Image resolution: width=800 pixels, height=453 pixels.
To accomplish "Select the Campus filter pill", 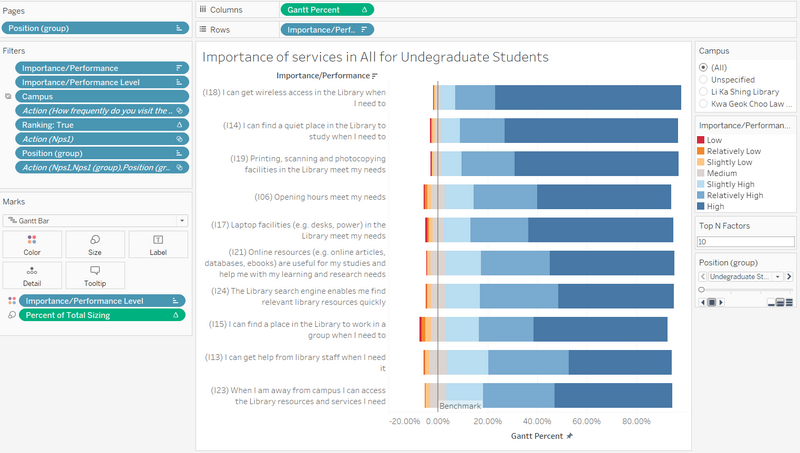I will pyautogui.click(x=102, y=96).
